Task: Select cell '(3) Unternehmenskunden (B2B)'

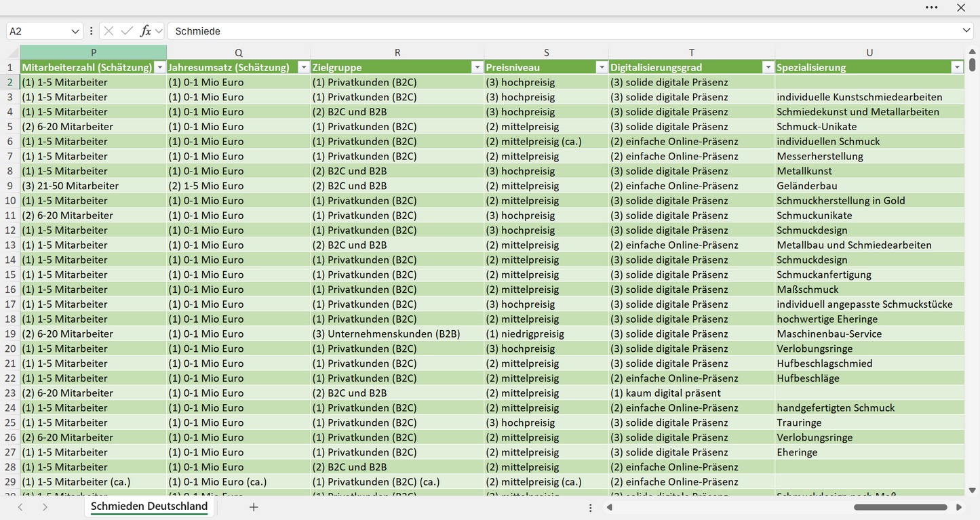Action: 397,334
